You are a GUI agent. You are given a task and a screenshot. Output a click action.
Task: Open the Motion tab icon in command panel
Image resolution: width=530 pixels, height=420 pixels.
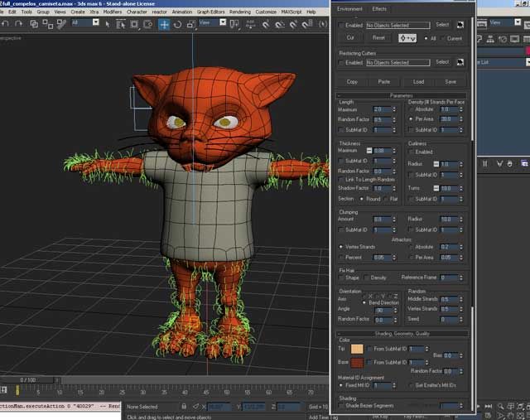[x=503, y=39]
